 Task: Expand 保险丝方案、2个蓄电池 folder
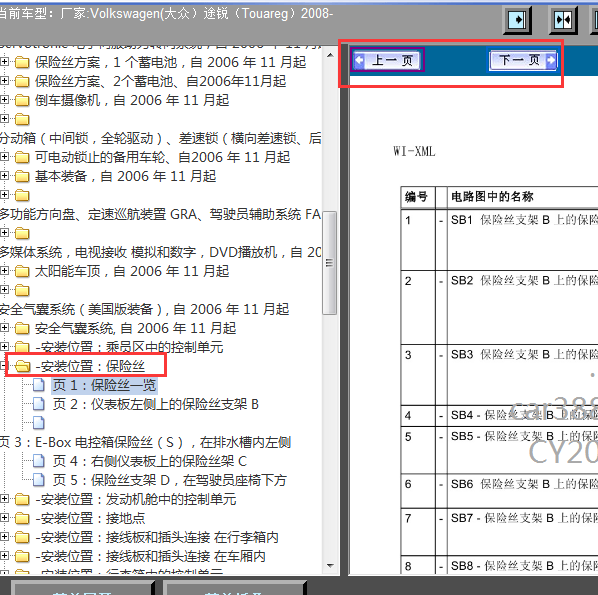click(4, 80)
